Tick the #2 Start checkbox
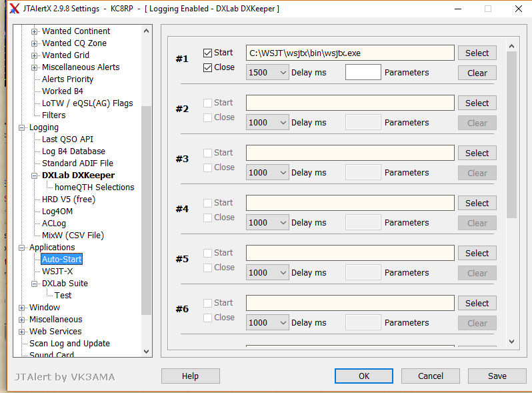The width and height of the screenshot is (532, 393). point(207,103)
